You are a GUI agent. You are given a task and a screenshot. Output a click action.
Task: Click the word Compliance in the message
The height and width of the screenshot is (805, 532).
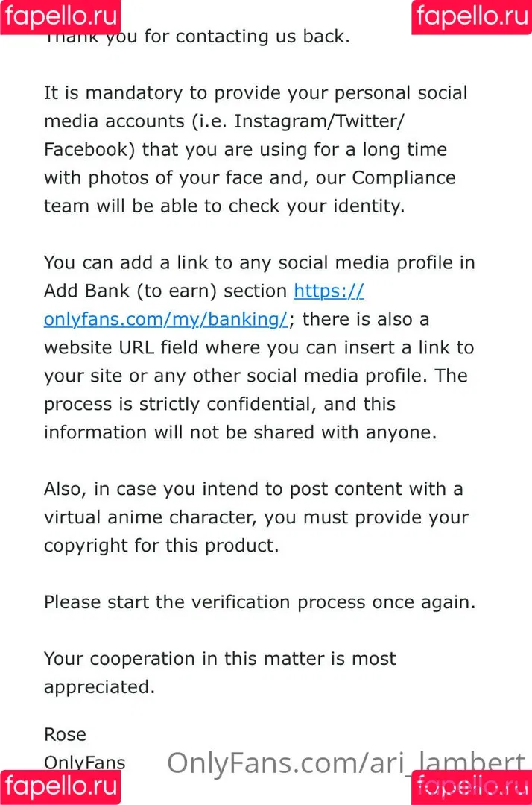click(x=404, y=177)
